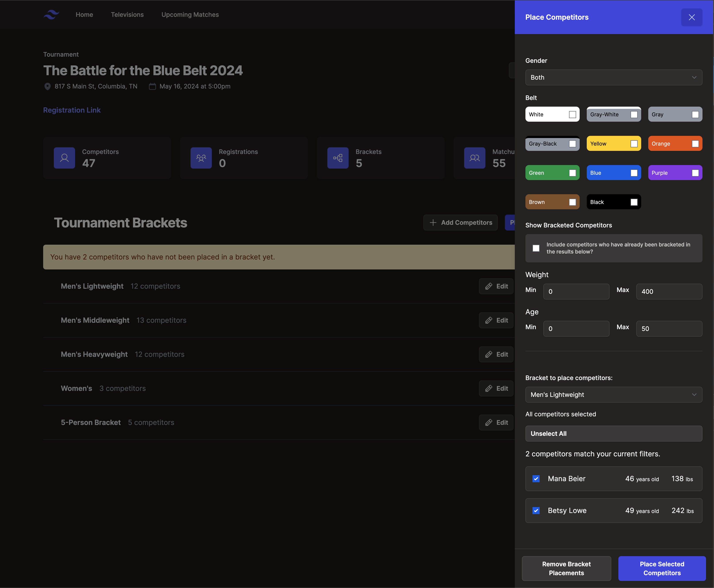Click Unselect All button

pyautogui.click(x=613, y=434)
